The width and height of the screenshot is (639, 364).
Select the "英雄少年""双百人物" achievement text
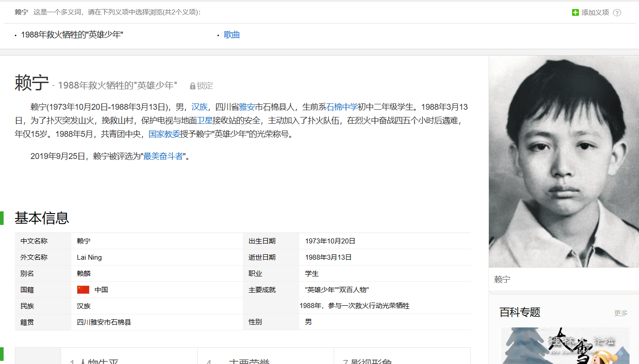tap(337, 290)
